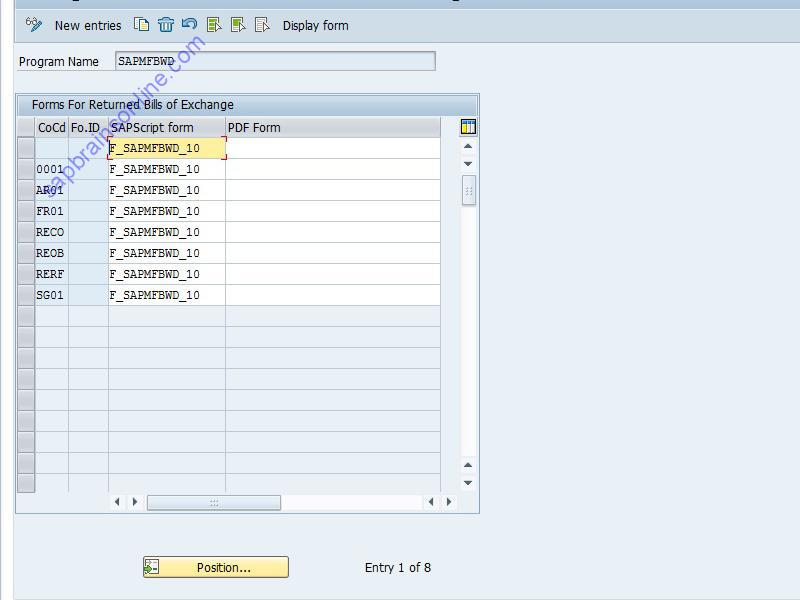
Task: Select the row with company code RERF
Action: point(26,274)
